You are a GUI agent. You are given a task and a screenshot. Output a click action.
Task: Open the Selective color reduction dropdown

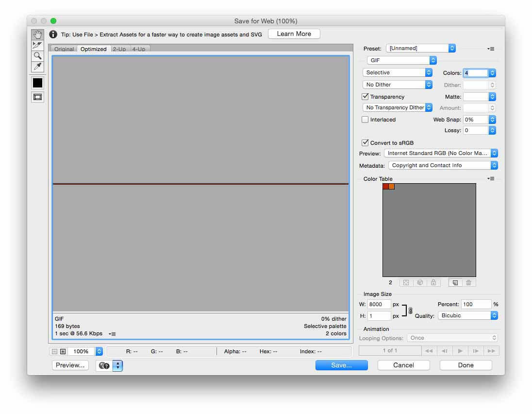398,73
